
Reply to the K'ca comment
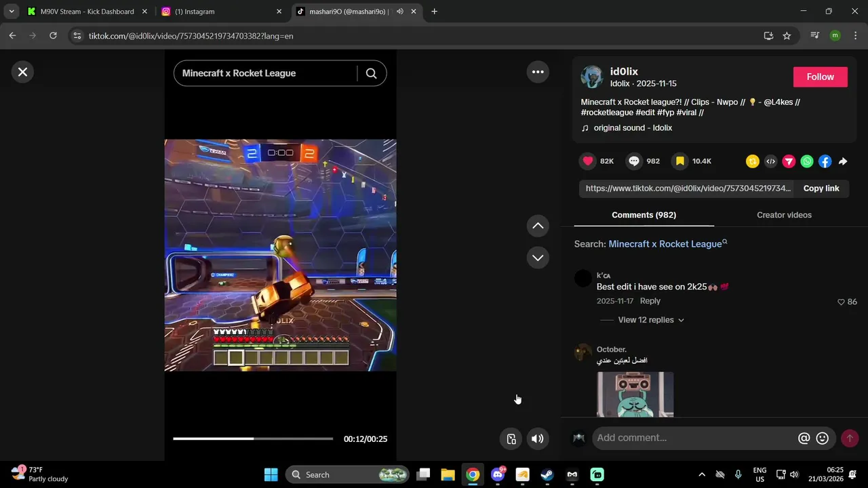tap(650, 301)
